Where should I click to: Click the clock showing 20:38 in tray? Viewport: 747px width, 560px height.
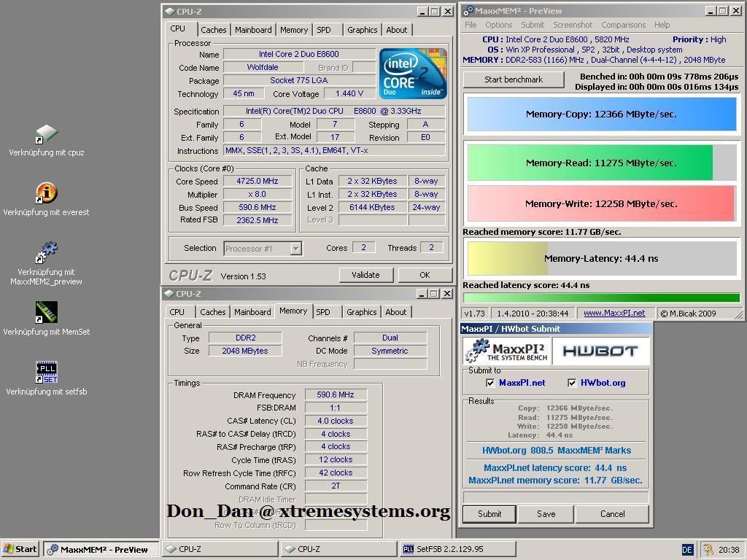click(729, 550)
